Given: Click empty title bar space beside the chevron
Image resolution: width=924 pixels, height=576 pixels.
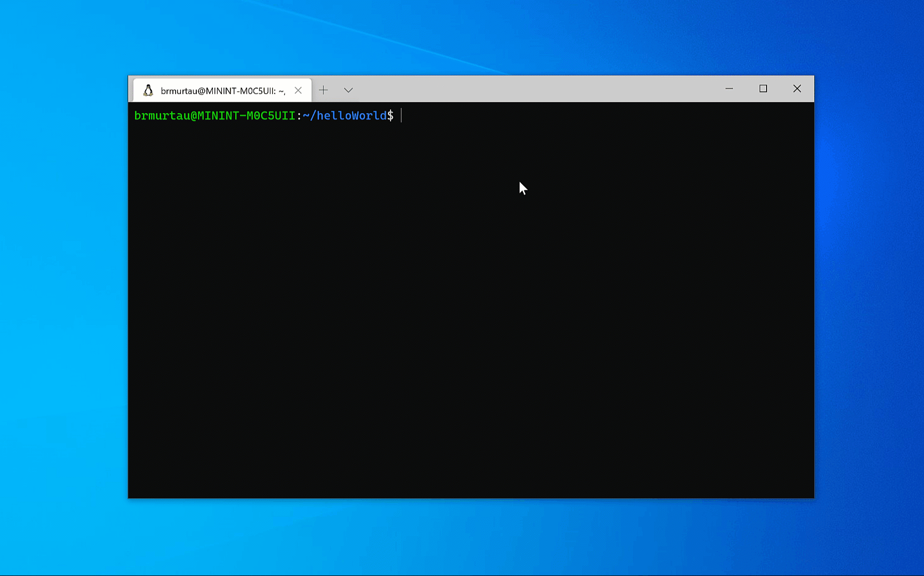Looking at the screenshot, I should click(x=533, y=89).
